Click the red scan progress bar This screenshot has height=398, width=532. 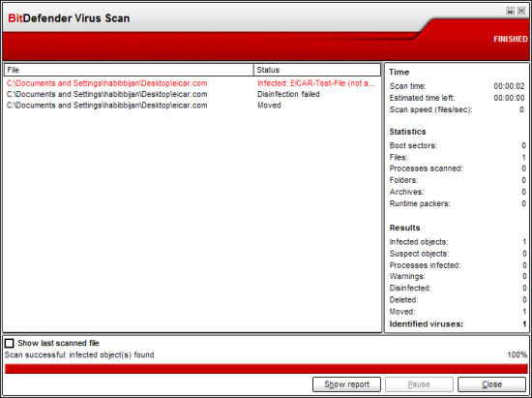266,368
